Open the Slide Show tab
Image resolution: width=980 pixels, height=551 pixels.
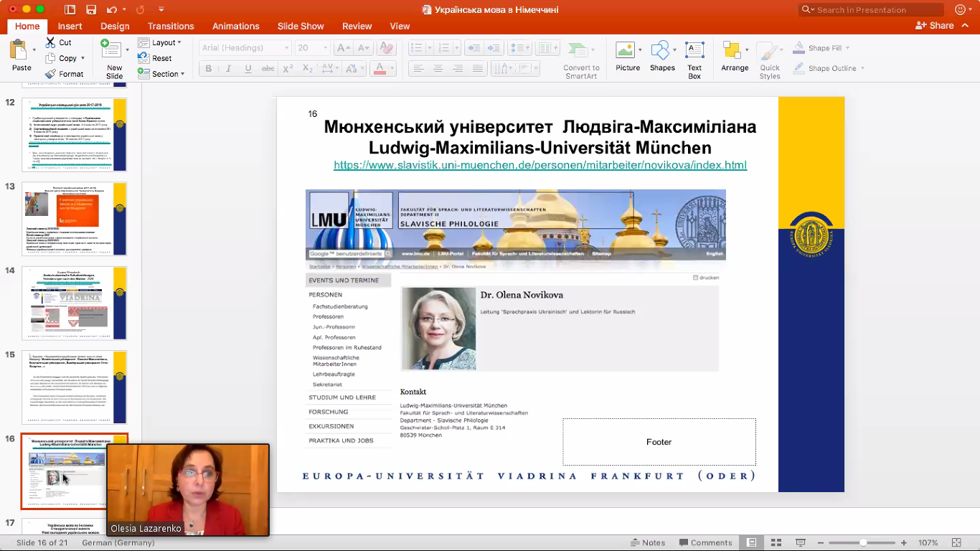click(301, 26)
